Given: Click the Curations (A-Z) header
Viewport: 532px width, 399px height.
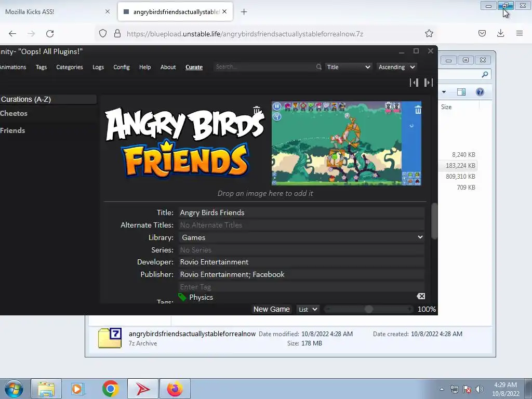Looking at the screenshot, I should click(x=48, y=99).
